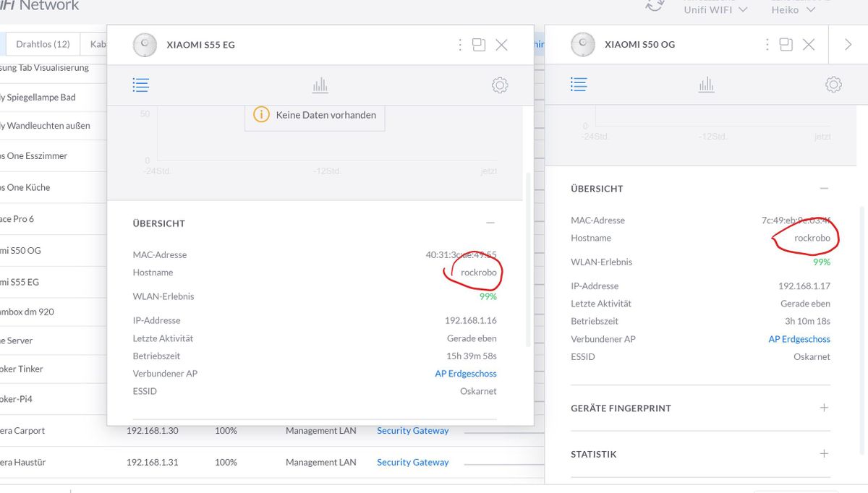Collapse Übersicht section in S55 EG panel

pos(490,223)
